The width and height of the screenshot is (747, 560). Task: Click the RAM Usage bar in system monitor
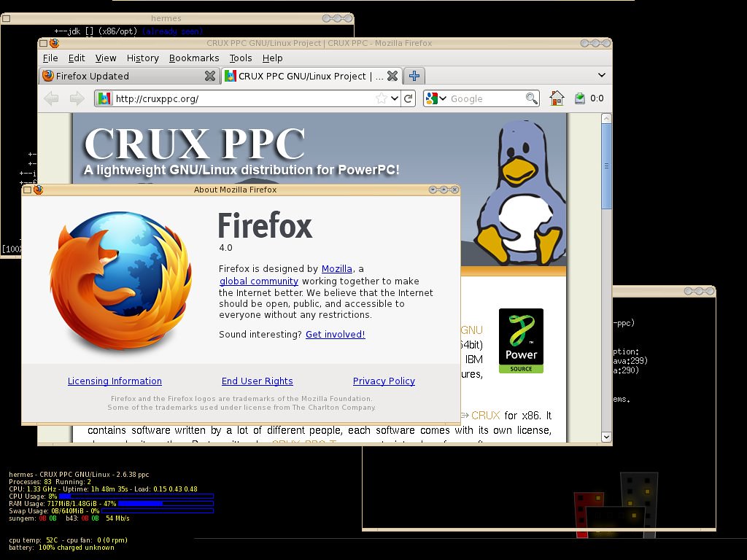click(x=166, y=503)
